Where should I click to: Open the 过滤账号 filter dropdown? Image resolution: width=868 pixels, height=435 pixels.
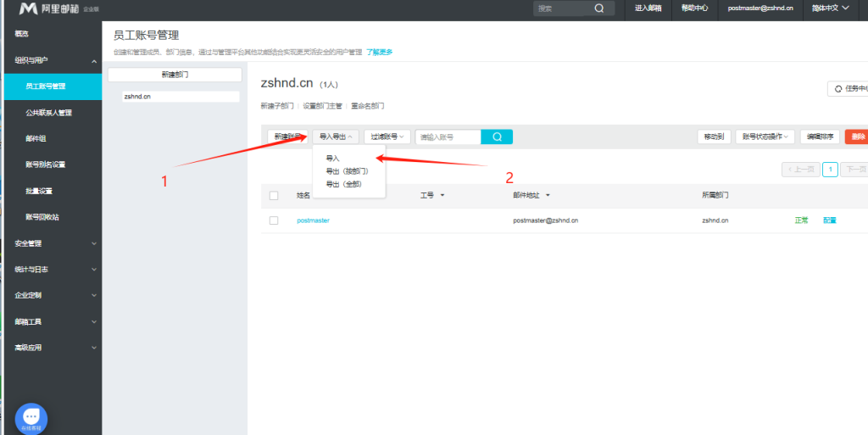387,137
